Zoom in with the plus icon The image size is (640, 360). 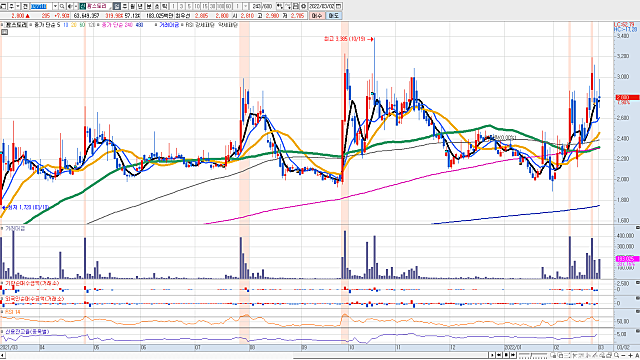point(631,356)
